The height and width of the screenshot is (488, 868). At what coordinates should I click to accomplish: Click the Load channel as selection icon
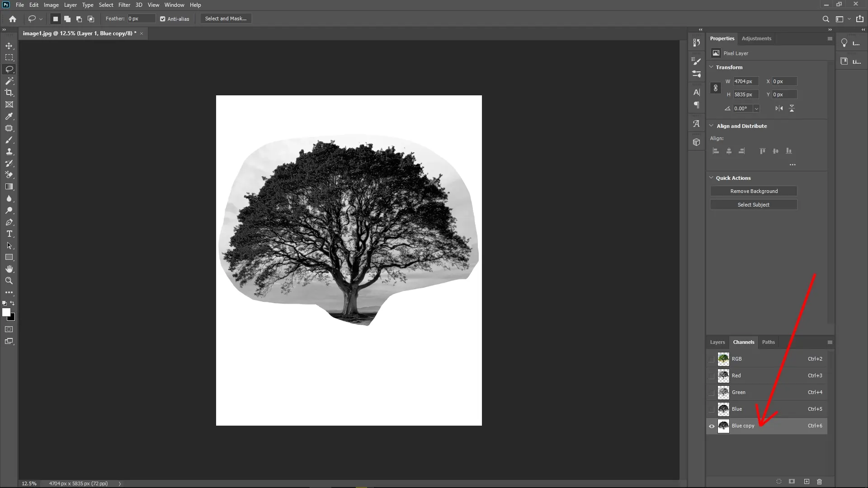(778, 482)
